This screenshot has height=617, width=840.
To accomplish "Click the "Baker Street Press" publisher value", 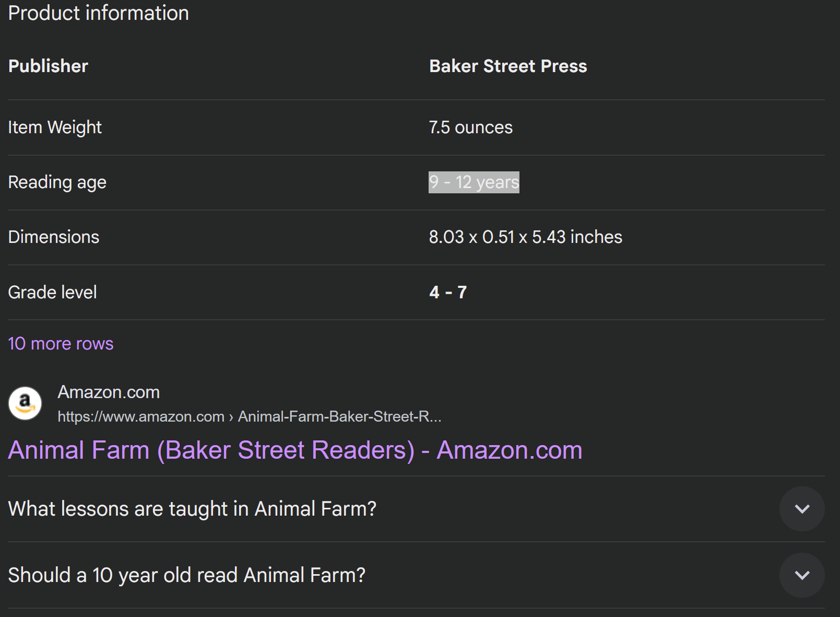I will [x=508, y=66].
